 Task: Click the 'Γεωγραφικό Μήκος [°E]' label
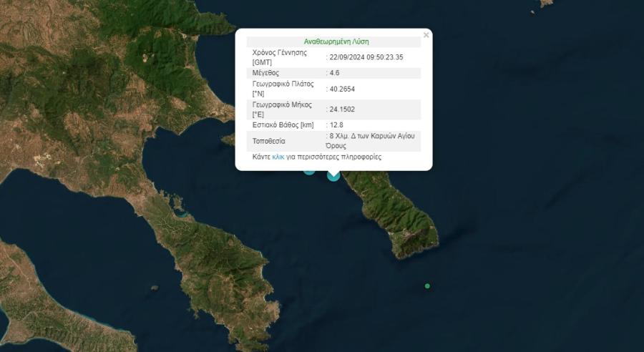(282, 109)
